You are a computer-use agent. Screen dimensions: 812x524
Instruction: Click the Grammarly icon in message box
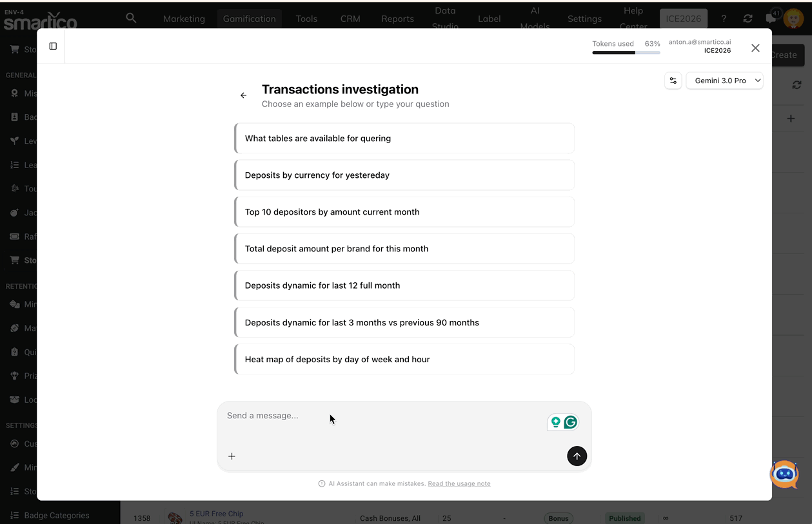coord(570,422)
